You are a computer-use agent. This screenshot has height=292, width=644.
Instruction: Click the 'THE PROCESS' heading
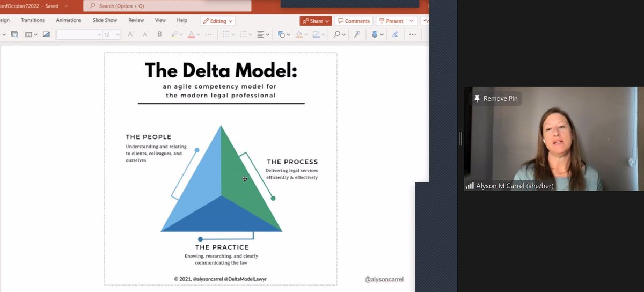point(292,162)
